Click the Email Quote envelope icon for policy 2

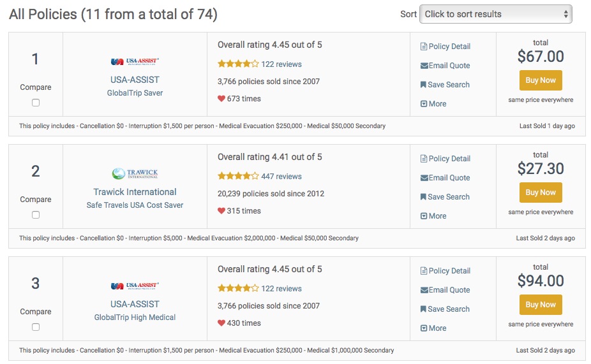tap(424, 178)
